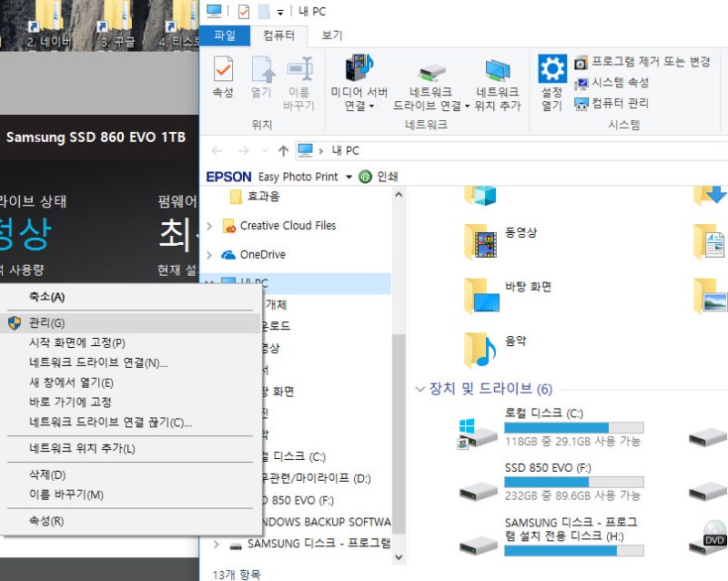Select the DVD drive icon

click(708, 539)
